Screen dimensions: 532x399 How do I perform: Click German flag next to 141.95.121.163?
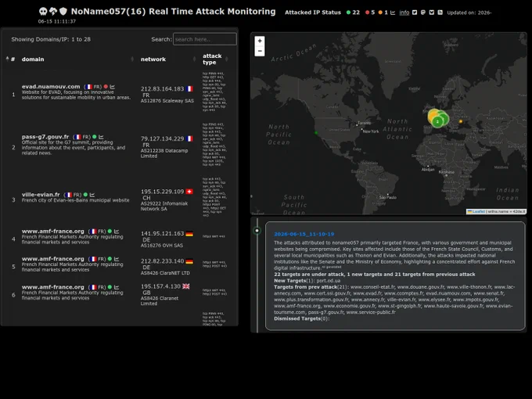click(x=189, y=234)
